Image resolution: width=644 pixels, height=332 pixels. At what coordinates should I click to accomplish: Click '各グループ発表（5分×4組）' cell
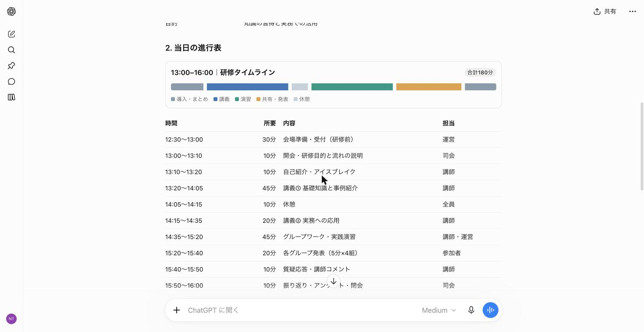point(322,253)
